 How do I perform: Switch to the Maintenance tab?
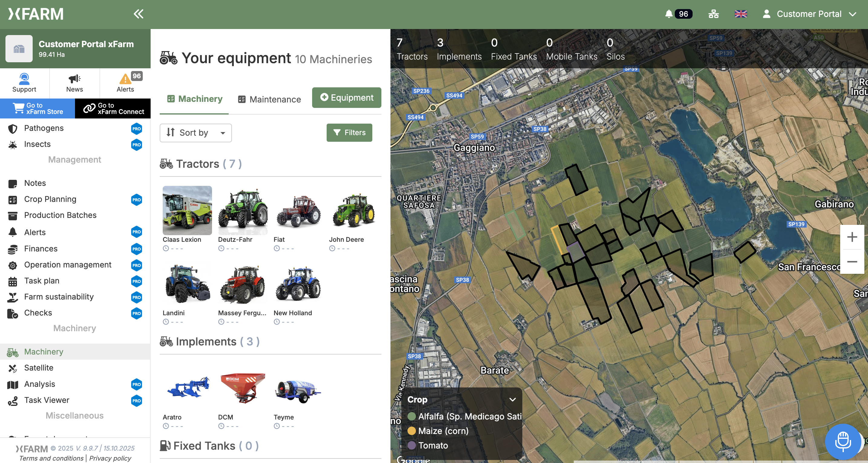tap(269, 100)
